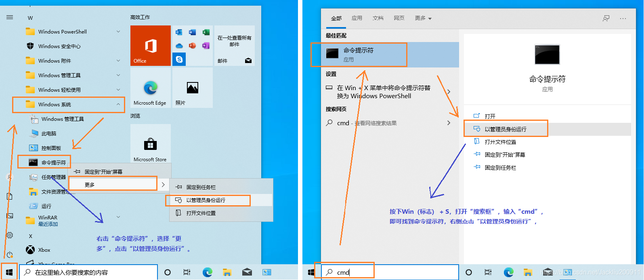
Task: Click the taskbar search box placeholder text
Action: [71, 273]
